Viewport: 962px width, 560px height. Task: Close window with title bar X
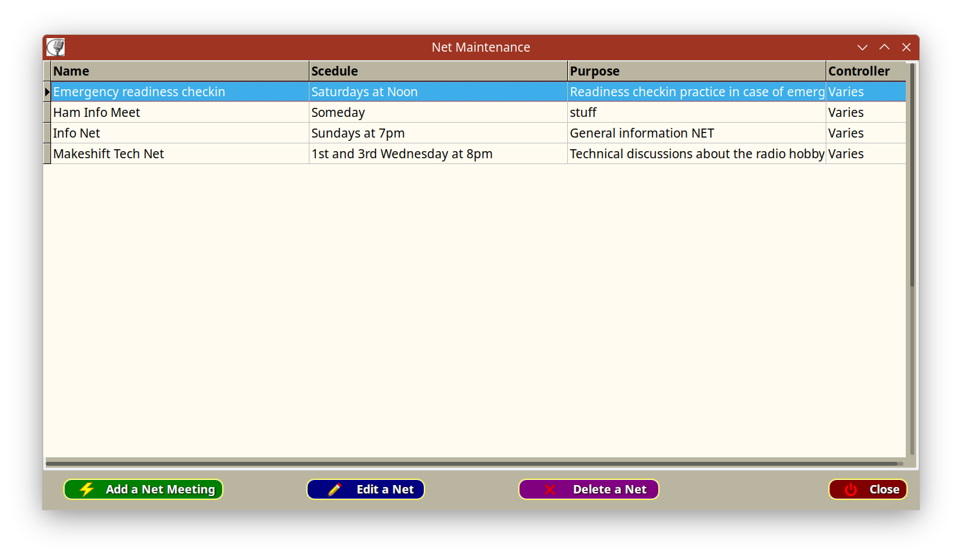coord(906,47)
